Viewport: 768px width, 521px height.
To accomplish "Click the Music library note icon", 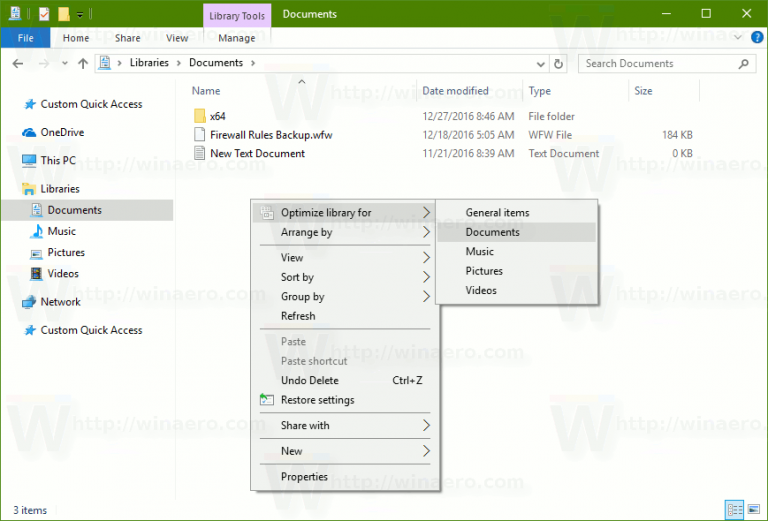I will (36, 231).
